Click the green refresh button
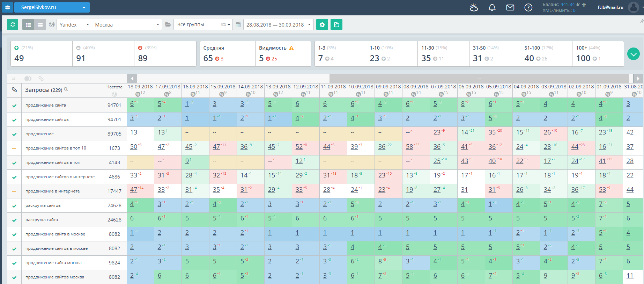Viewport: 644px width, 284px height. pyautogui.click(x=13, y=24)
